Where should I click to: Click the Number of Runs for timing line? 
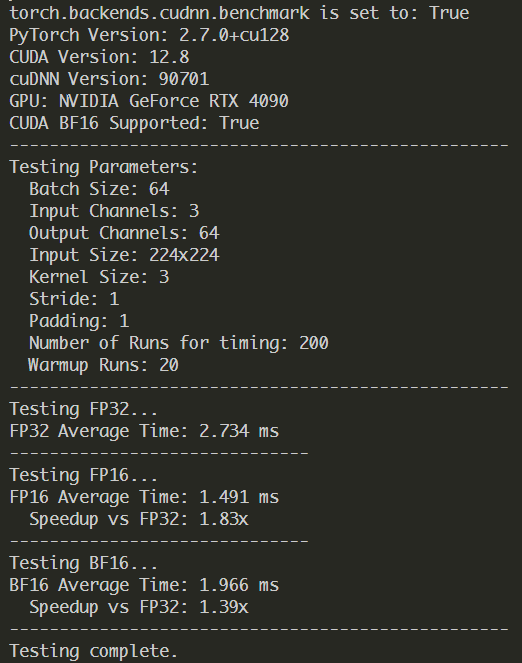click(x=179, y=343)
